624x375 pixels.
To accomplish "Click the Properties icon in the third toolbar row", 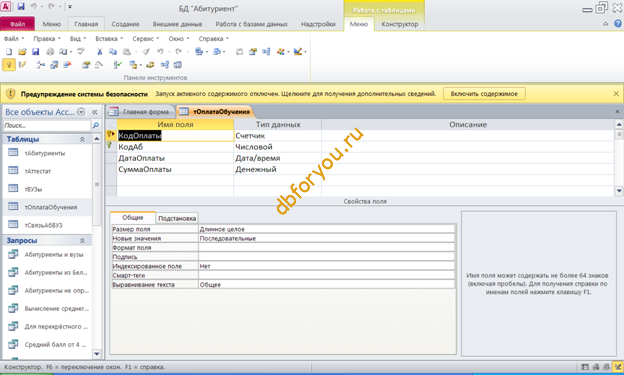I will [x=86, y=64].
